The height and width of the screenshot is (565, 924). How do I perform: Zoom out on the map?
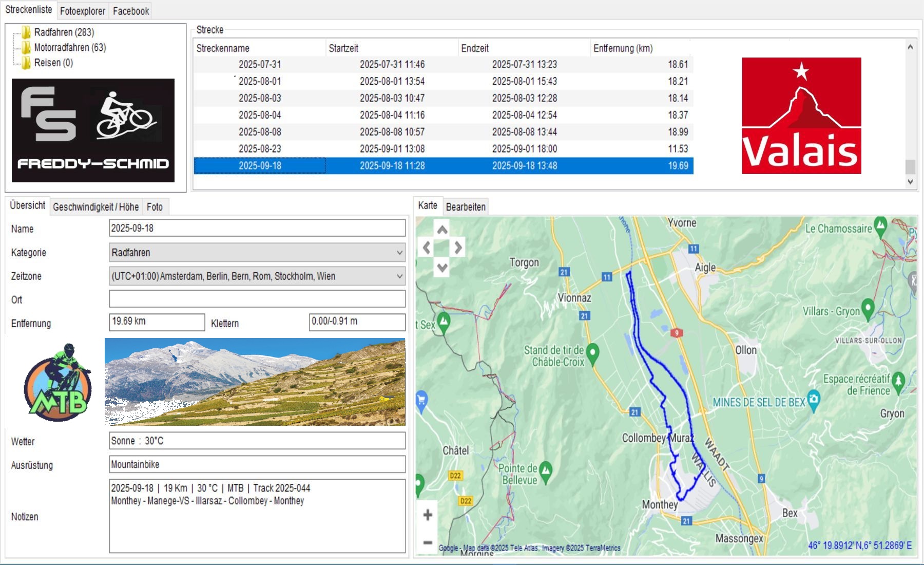coord(428,542)
